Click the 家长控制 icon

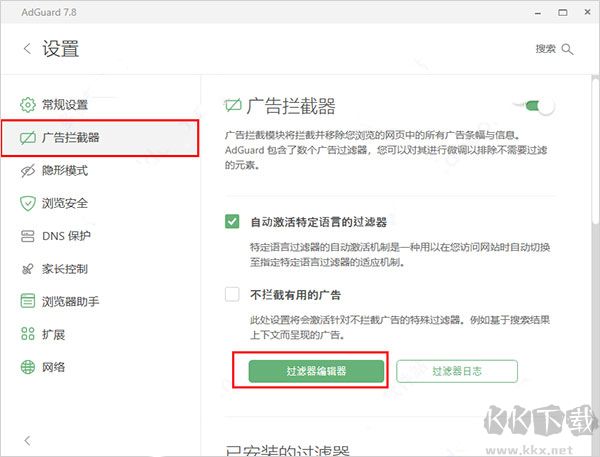[28, 269]
